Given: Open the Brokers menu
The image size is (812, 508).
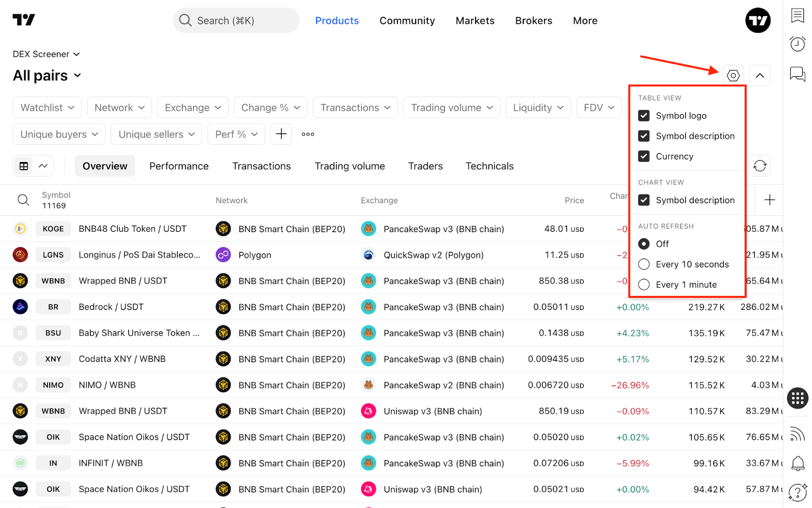Looking at the screenshot, I should 534,21.
